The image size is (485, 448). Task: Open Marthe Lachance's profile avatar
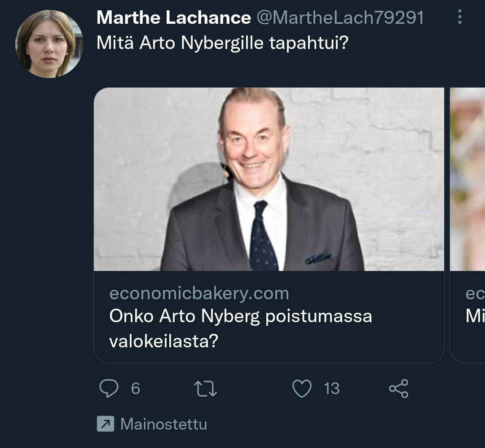[49, 44]
